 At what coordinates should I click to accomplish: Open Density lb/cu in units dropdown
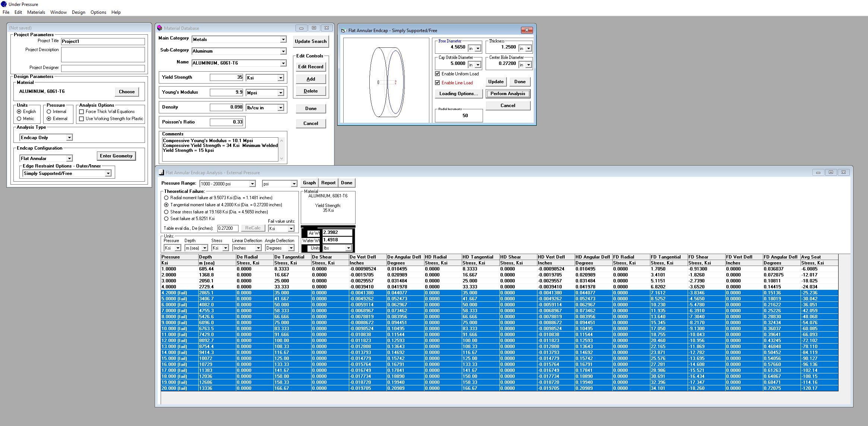281,107
